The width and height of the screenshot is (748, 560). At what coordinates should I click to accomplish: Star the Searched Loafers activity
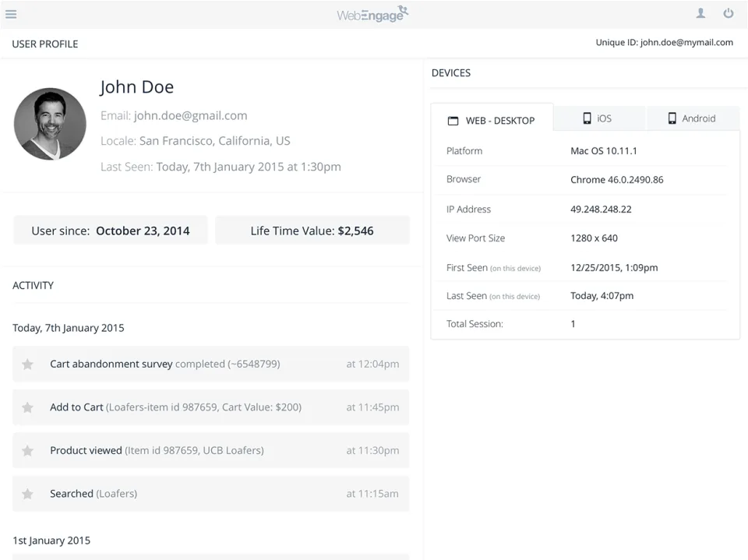coord(28,494)
